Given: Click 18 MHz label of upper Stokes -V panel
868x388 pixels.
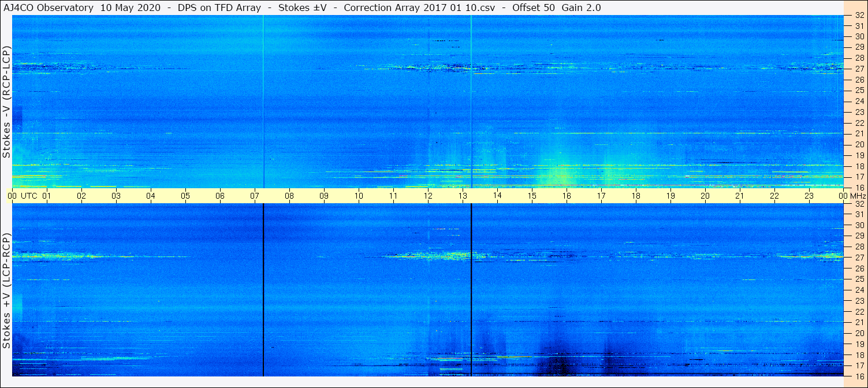Looking at the screenshot, I should pos(859,166).
